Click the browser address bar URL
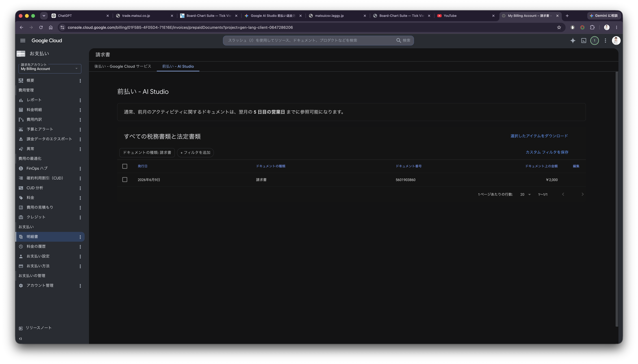Screen dimensions: 638x364 (180, 28)
